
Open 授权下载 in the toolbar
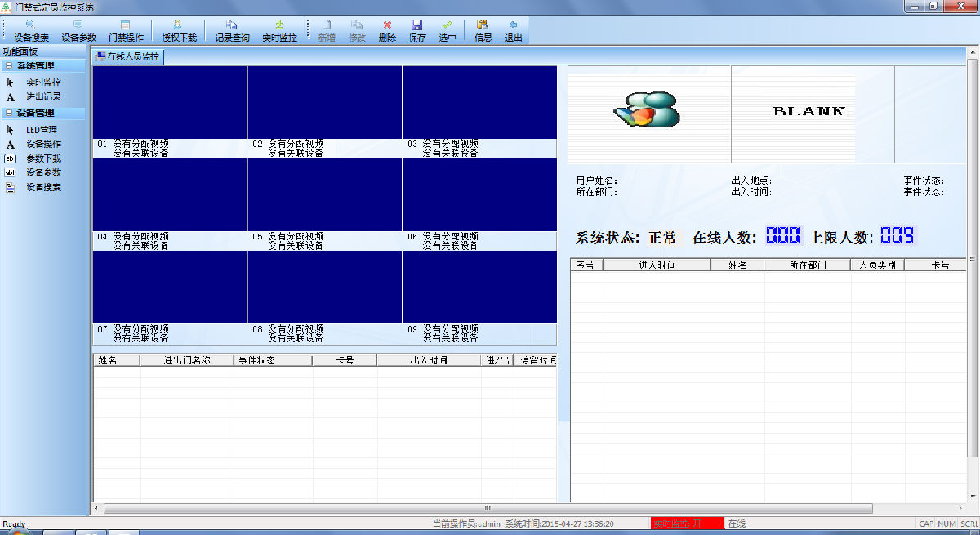179,30
